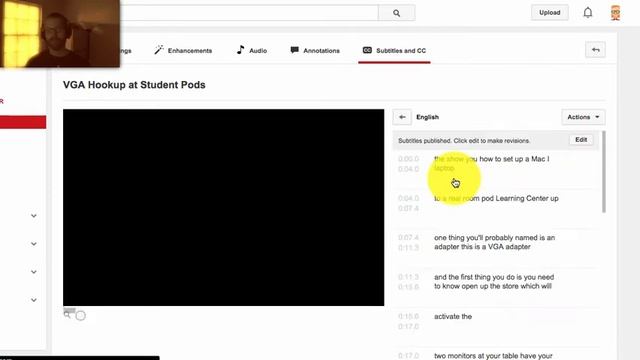Screen dimensions: 640x360
Task: Expand the first sidebar chevron
Action: coord(34,216)
